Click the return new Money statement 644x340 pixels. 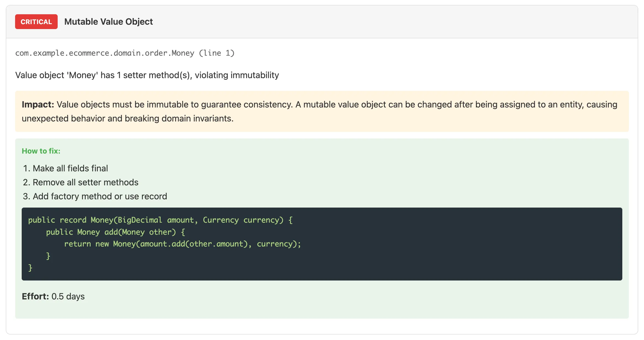click(183, 244)
